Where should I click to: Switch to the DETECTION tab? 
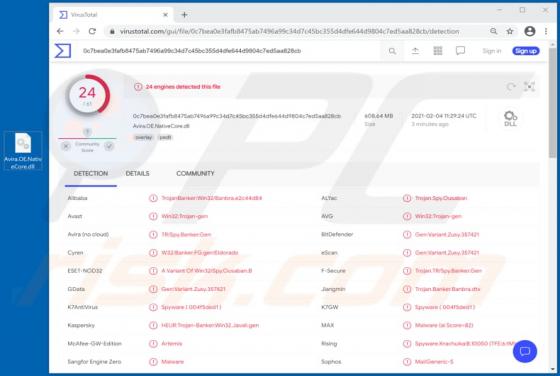[x=91, y=174]
